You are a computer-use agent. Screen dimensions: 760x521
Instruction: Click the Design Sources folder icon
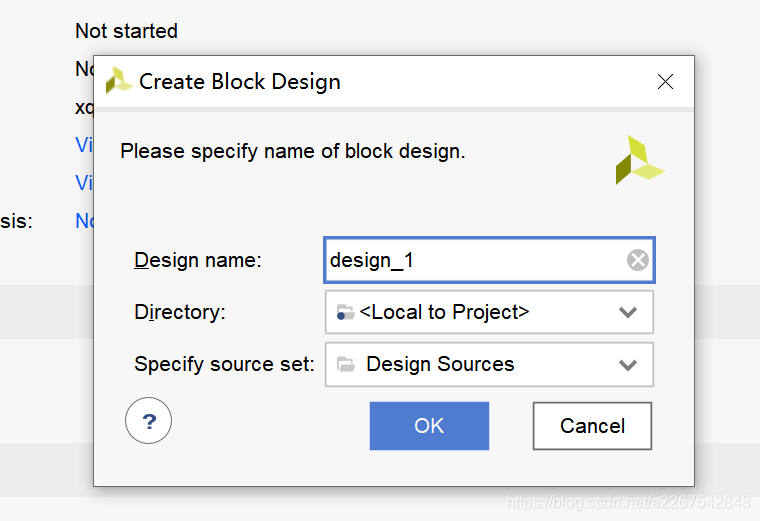[x=346, y=364]
